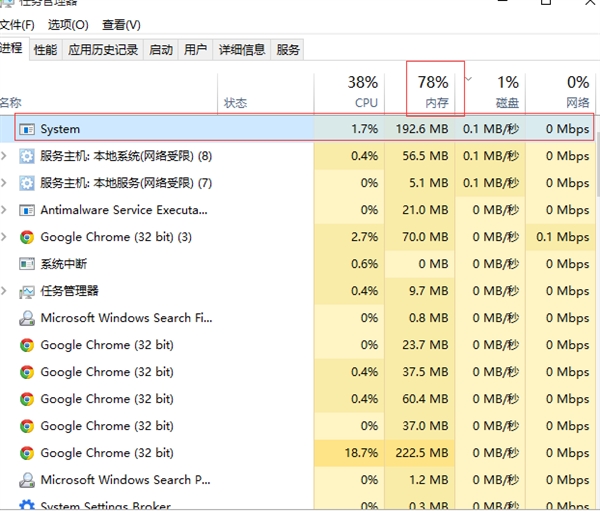Viewport: 600px width, 511px height.
Task: Open the 文件(F) menu
Action: 17,24
